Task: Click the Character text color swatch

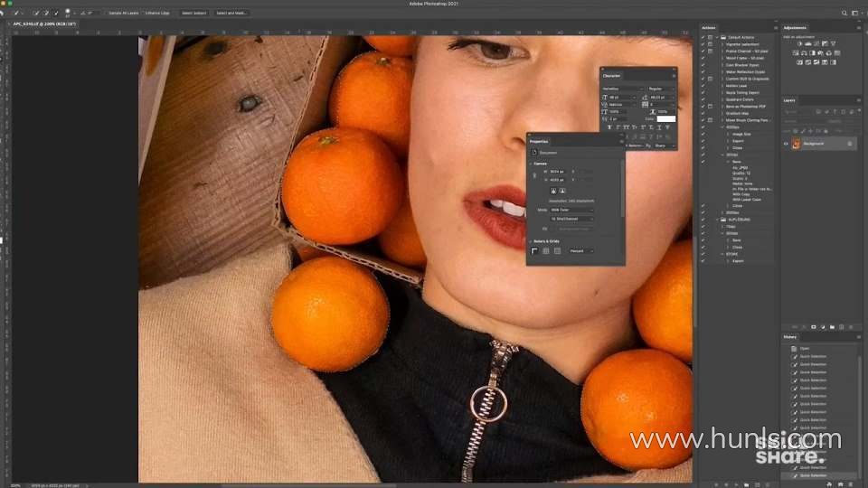Action: 666,119
